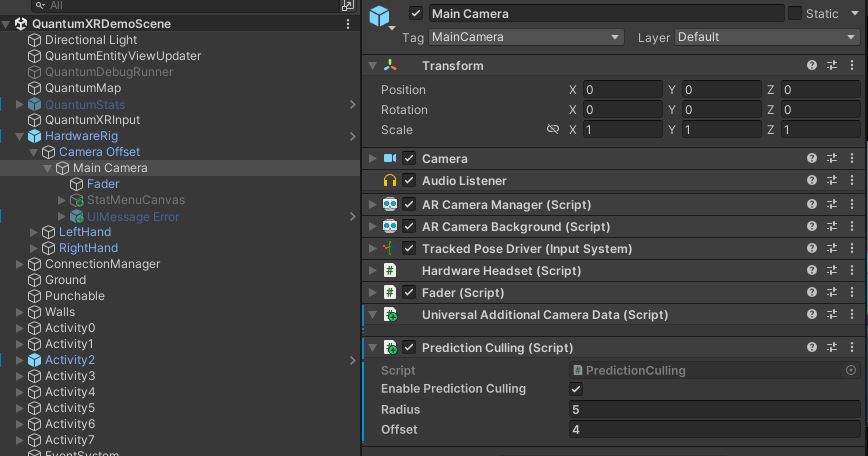
Task: Open Activity2 prefab via its arrow
Action: 353,360
